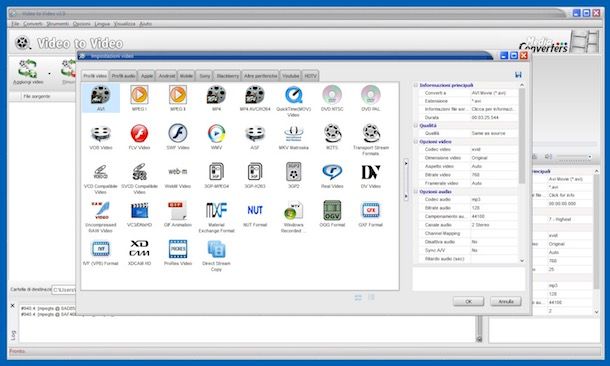Select the DVD PAL disc icon
The height and width of the screenshot is (366, 610).
pos(370,95)
